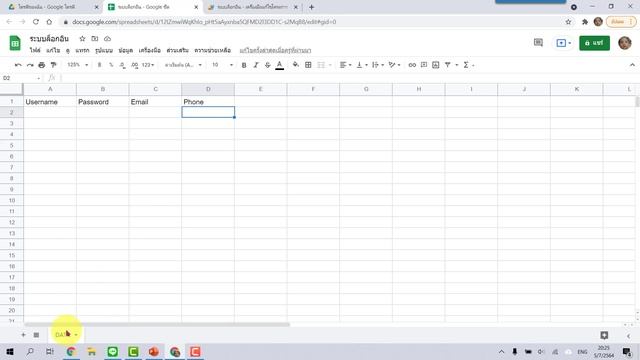Image resolution: width=640 pixels, height=360 pixels.
Task: Open Google account avatar in Sheets
Action: 624,43
